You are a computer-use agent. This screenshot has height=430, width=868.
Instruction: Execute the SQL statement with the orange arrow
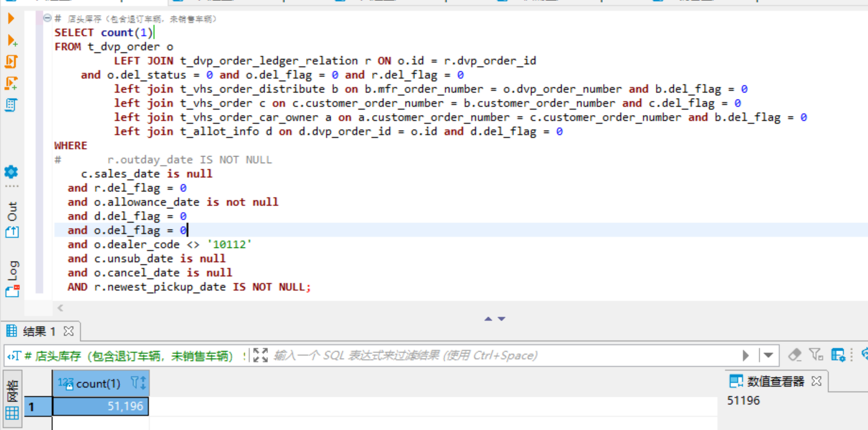(11, 18)
